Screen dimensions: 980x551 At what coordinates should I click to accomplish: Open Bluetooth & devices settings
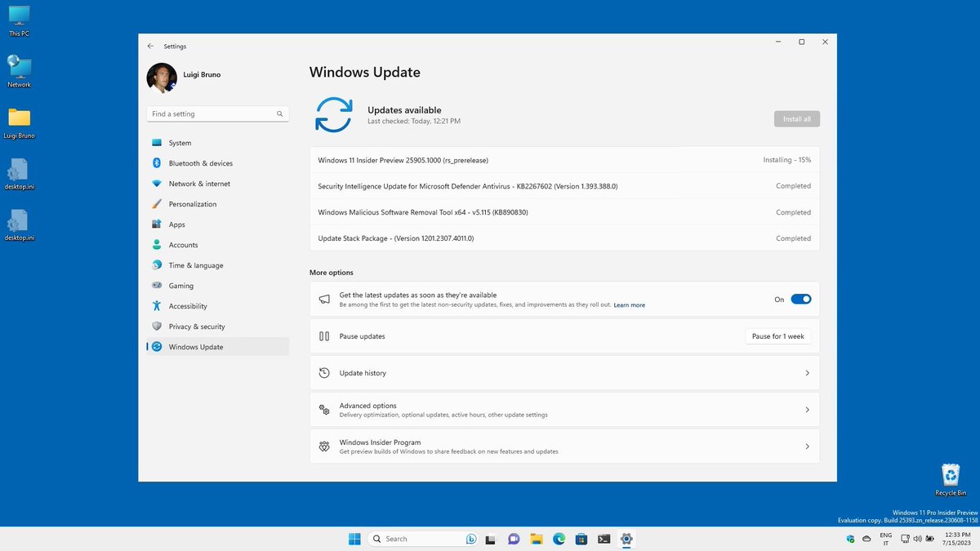pos(217,163)
